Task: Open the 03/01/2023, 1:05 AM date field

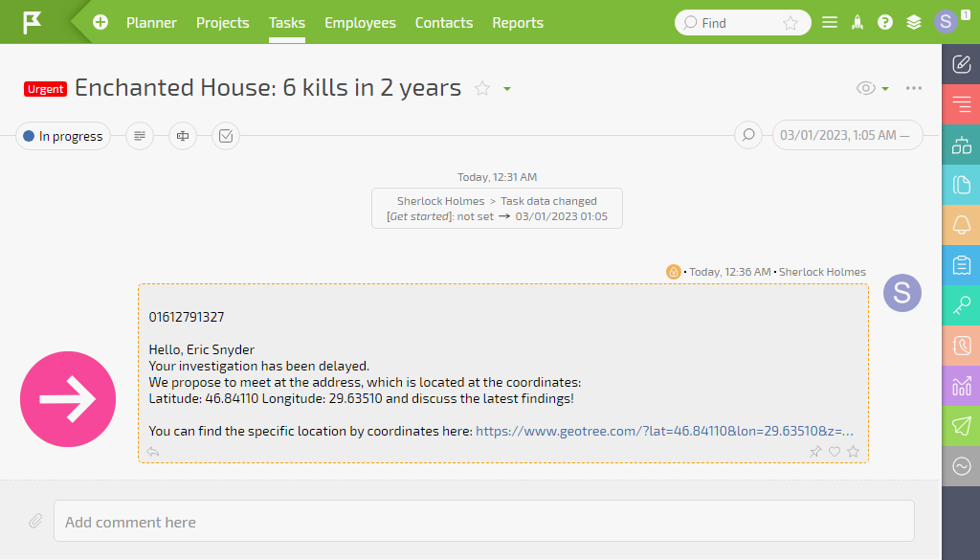Action: click(848, 135)
